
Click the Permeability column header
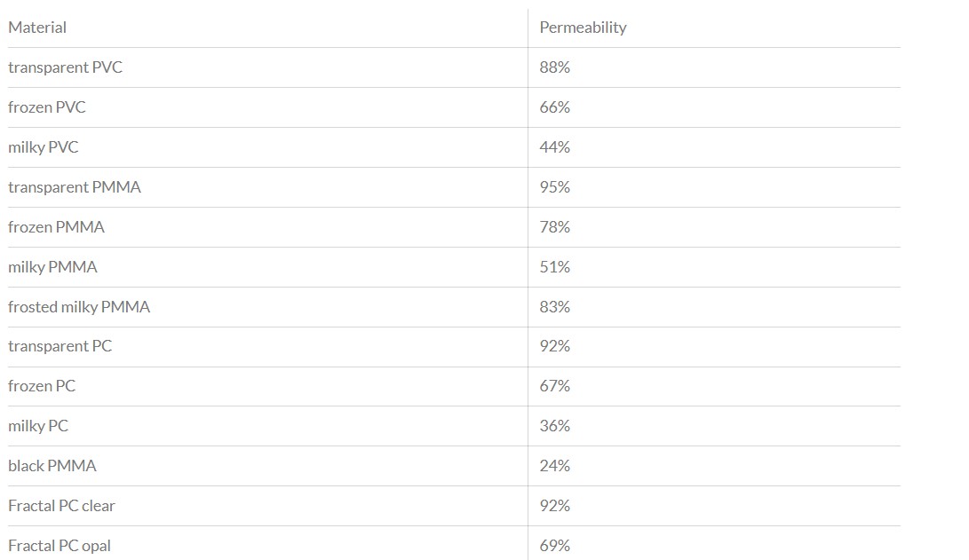583,28
